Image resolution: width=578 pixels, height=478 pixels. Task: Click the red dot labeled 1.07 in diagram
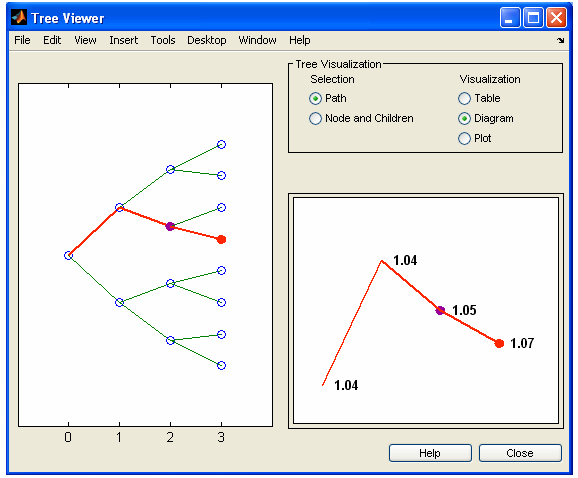tap(499, 343)
